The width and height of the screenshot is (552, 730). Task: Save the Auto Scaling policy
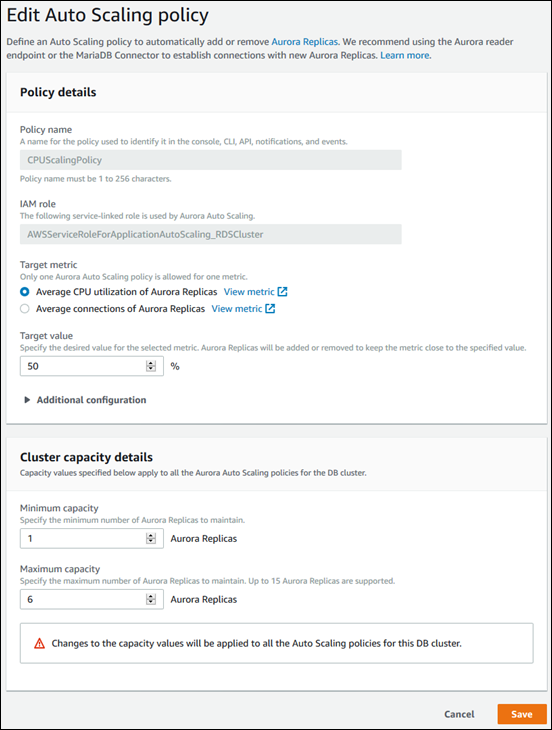522,714
